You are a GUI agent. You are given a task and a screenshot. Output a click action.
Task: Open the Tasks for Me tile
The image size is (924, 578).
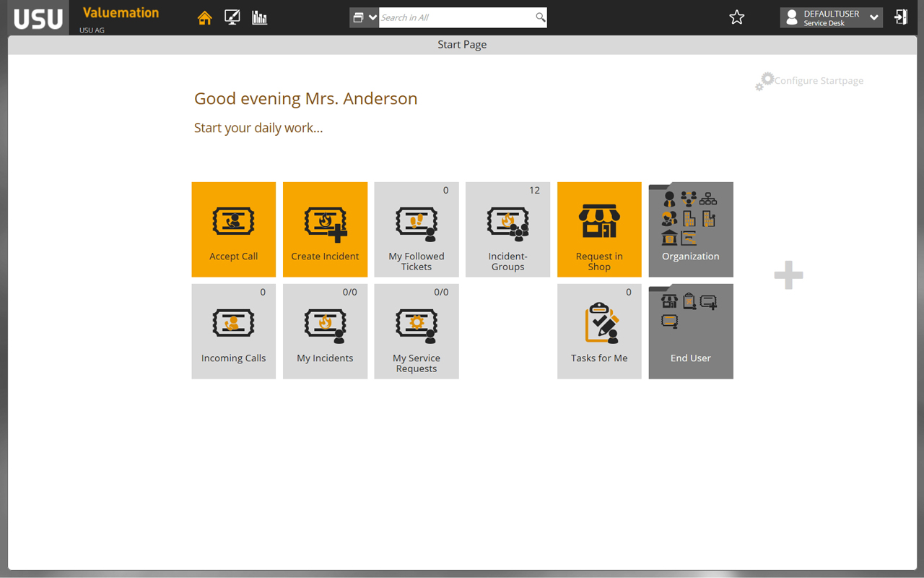599,332
